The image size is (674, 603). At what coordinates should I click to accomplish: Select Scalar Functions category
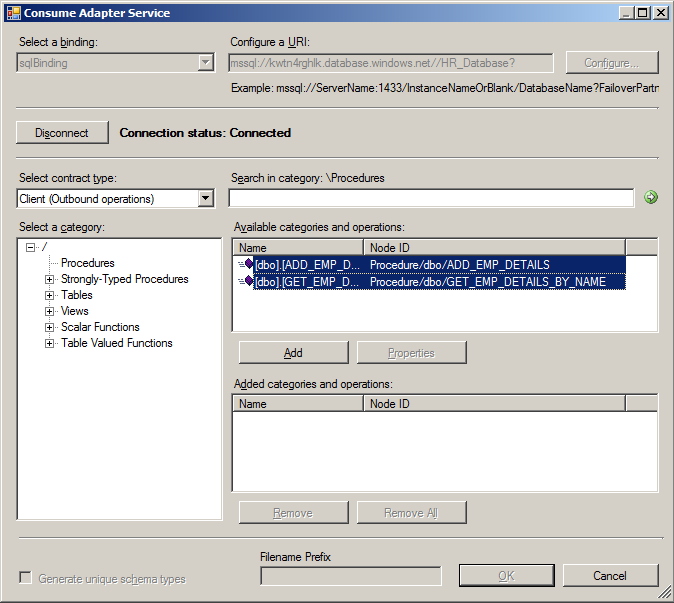click(100, 327)
